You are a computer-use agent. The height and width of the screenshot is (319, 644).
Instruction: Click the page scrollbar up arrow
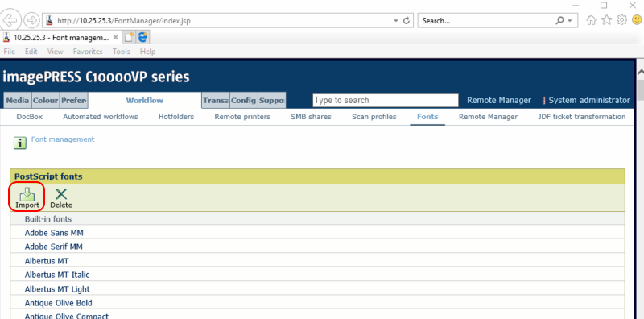[x=640, y=72]
